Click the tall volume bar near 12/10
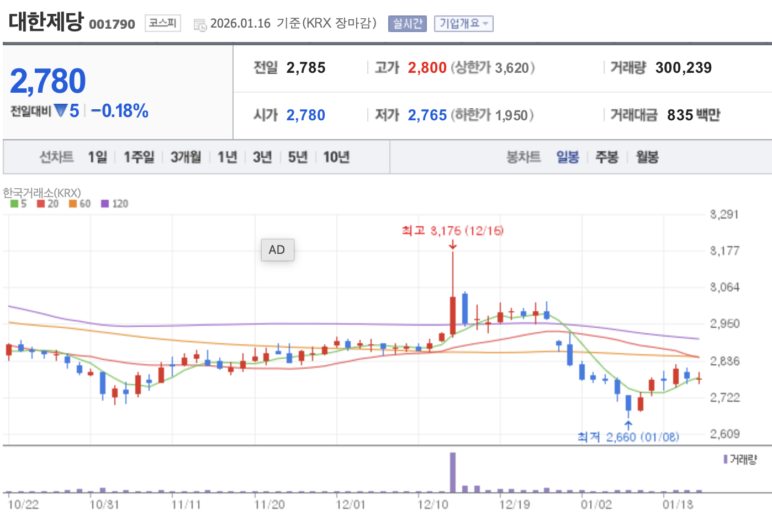 click(453, 472)
